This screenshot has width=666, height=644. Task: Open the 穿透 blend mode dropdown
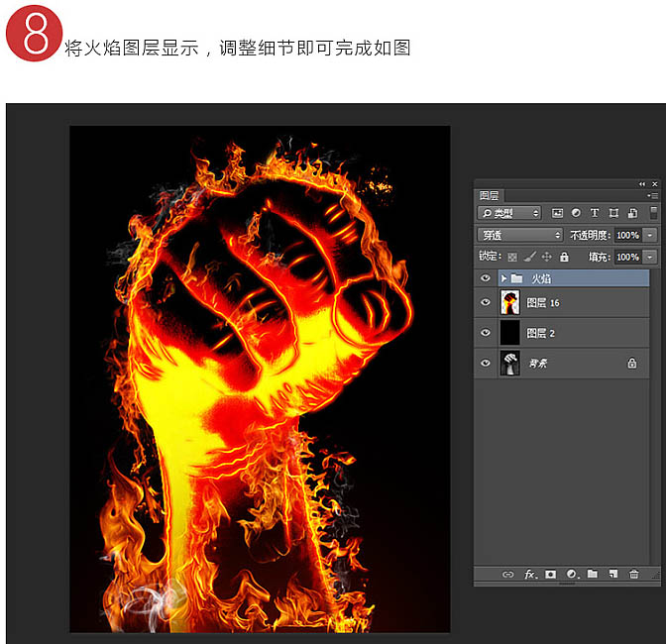pyautogui.click(x=520, y=235)
